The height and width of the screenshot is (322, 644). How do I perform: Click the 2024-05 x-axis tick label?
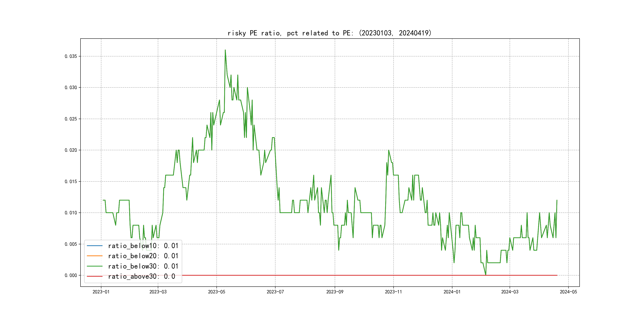(568, 292)
